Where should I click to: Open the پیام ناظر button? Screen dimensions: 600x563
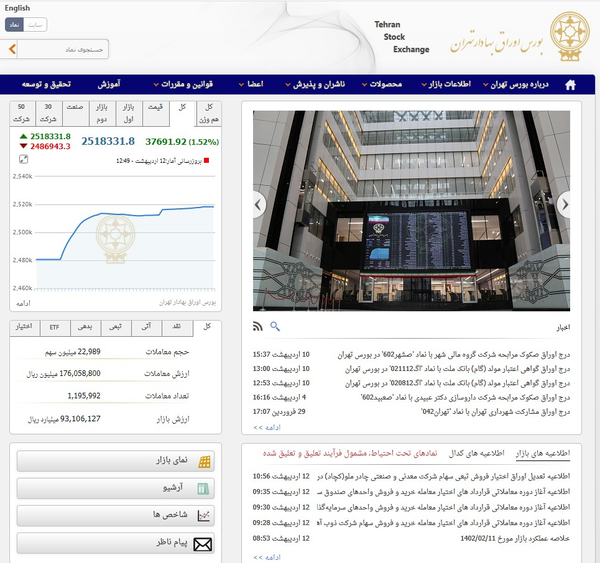(116, 543)
